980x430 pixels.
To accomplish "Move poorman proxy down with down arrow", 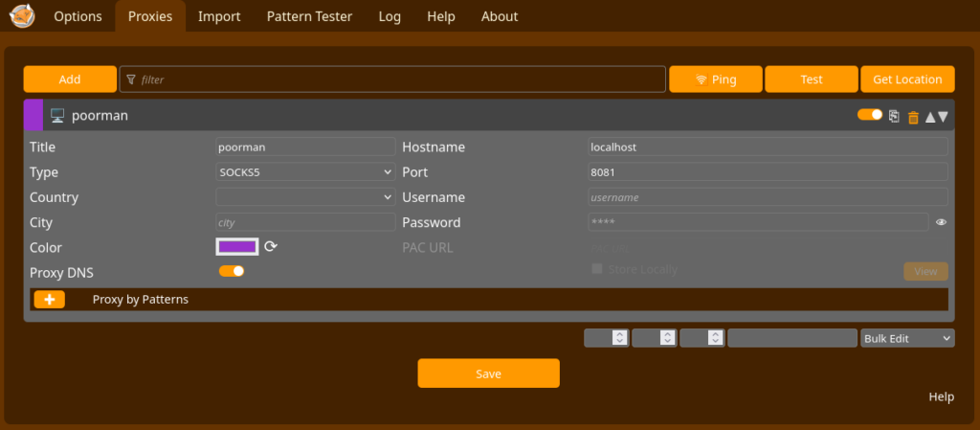I will click(944, 117).
